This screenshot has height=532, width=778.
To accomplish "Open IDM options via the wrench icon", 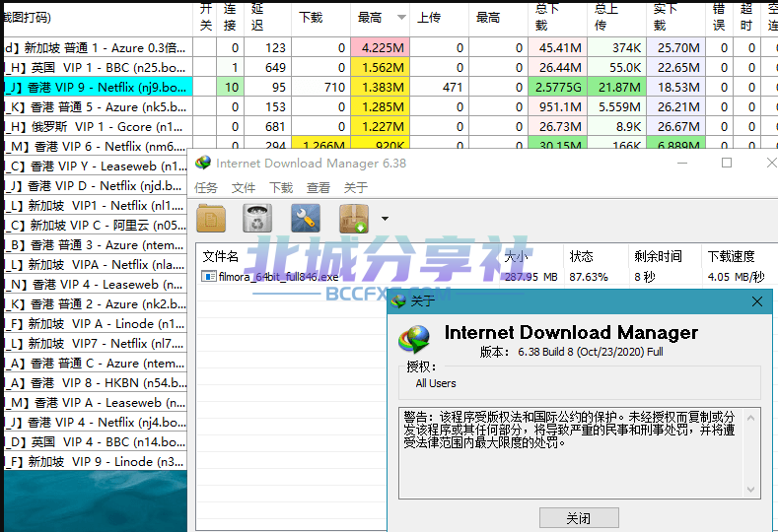I will point(306,218).
